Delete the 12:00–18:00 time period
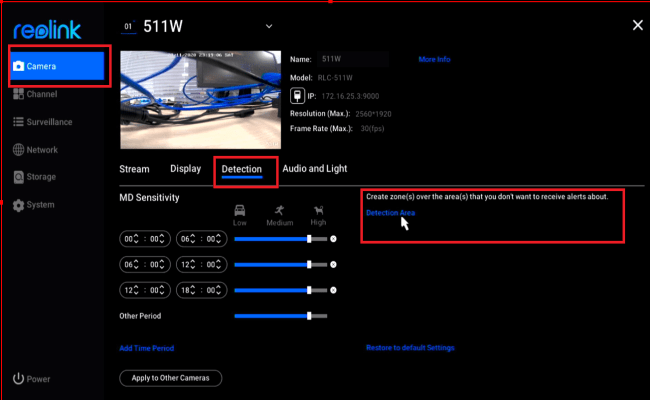The height and width of the screenshot is (400, 650). [x=333, y=291]
